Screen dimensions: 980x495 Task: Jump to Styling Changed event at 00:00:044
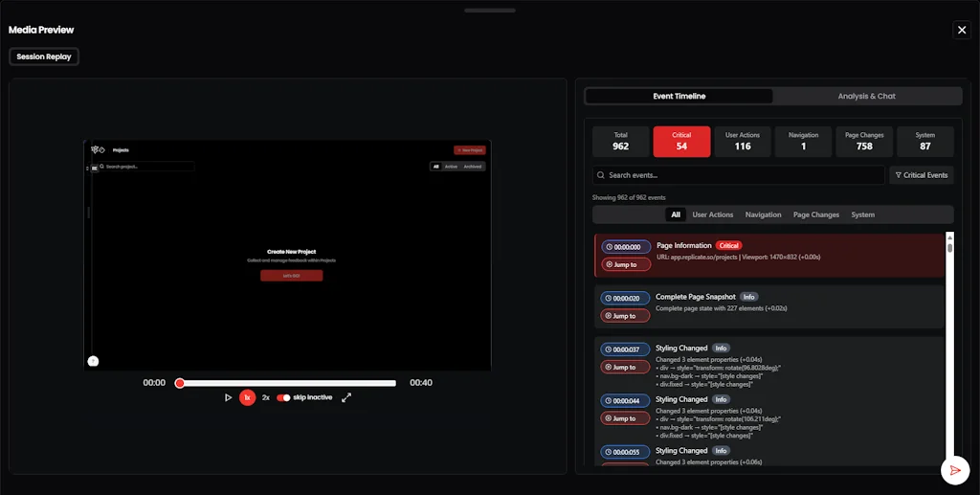[x=625, y=418]
